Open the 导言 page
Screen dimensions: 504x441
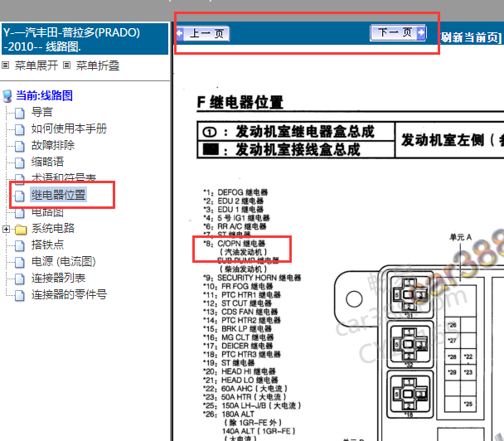coord(41,112)
